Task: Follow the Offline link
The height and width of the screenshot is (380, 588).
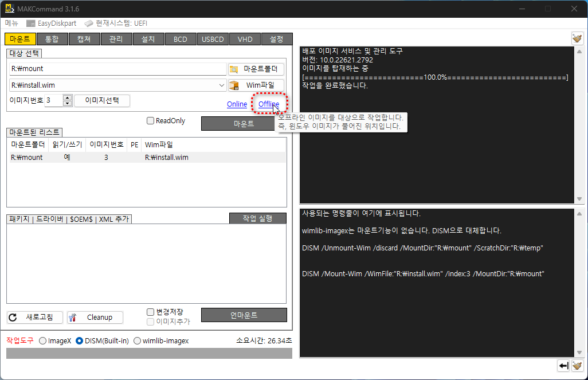Action: click(269, 104)
